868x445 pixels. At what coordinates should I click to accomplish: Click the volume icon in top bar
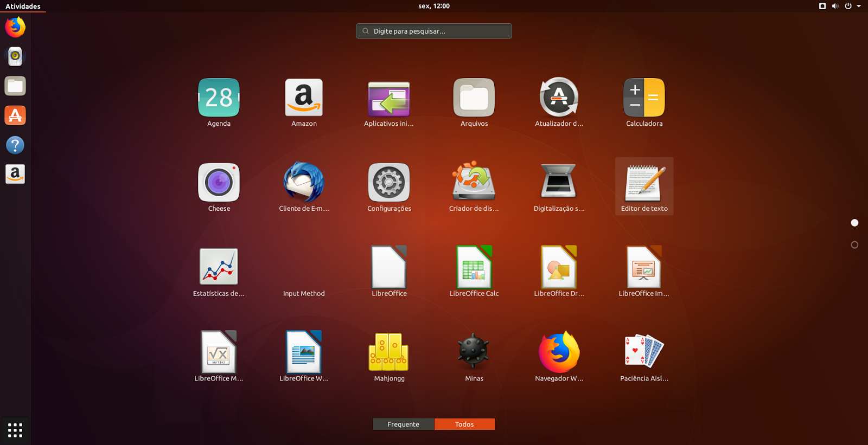[x=835, y=6]
